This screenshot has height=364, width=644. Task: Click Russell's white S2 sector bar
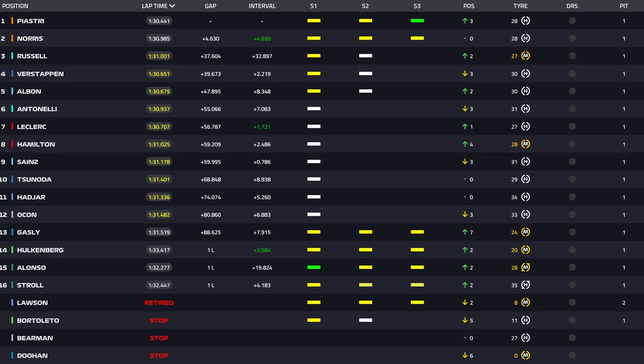[x=366, y=56]
